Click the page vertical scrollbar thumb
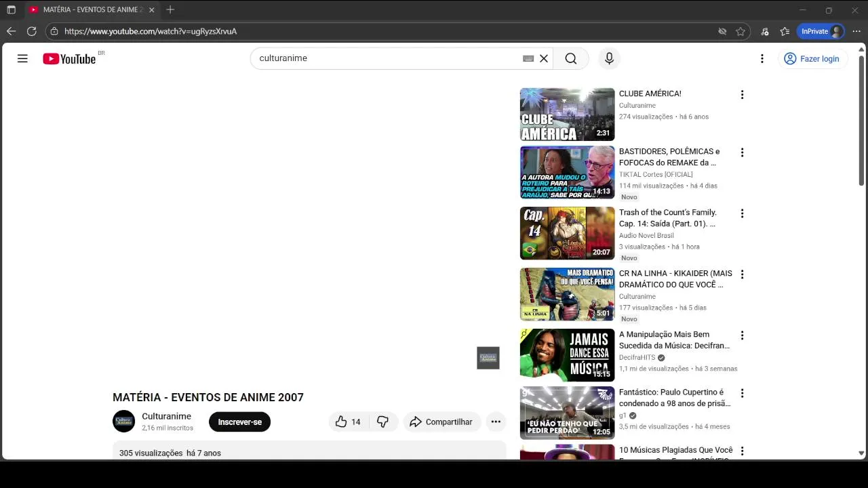 pos(862,121)
